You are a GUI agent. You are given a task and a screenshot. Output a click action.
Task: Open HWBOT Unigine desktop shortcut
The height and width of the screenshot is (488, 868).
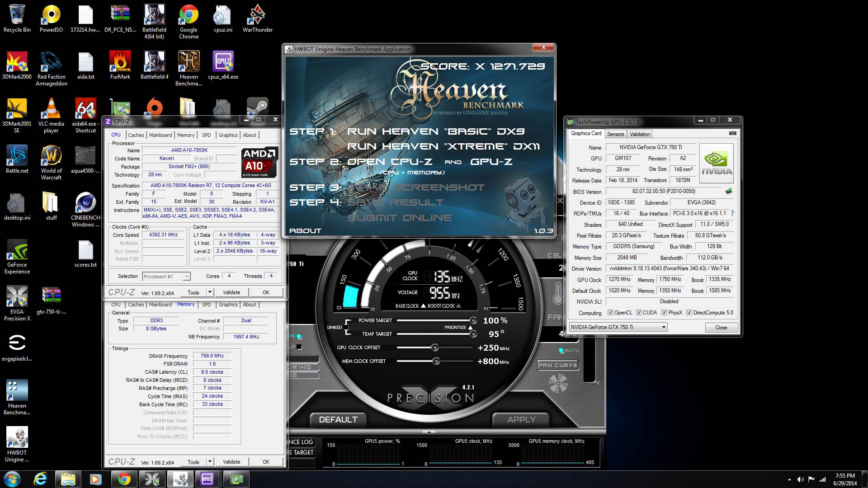click(x=17, y=445)
